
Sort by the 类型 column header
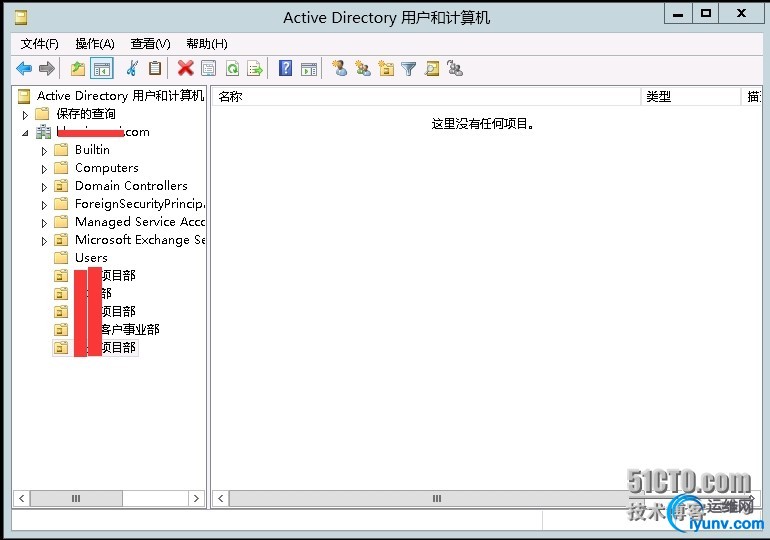691,97
